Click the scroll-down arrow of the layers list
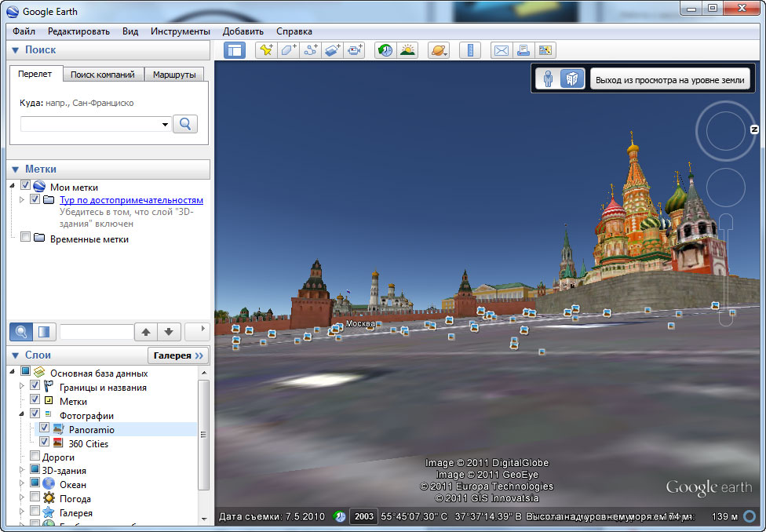 (x=204, y=519)
